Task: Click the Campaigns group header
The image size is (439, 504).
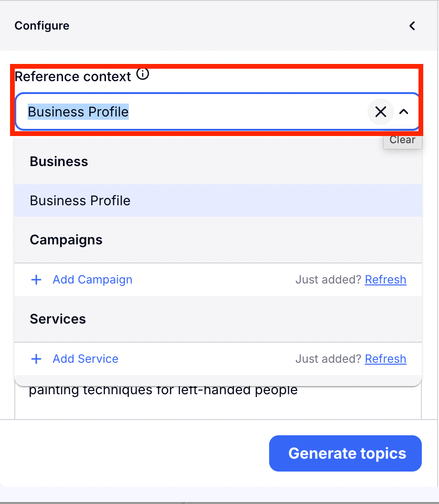Action: tap(66, 240)
